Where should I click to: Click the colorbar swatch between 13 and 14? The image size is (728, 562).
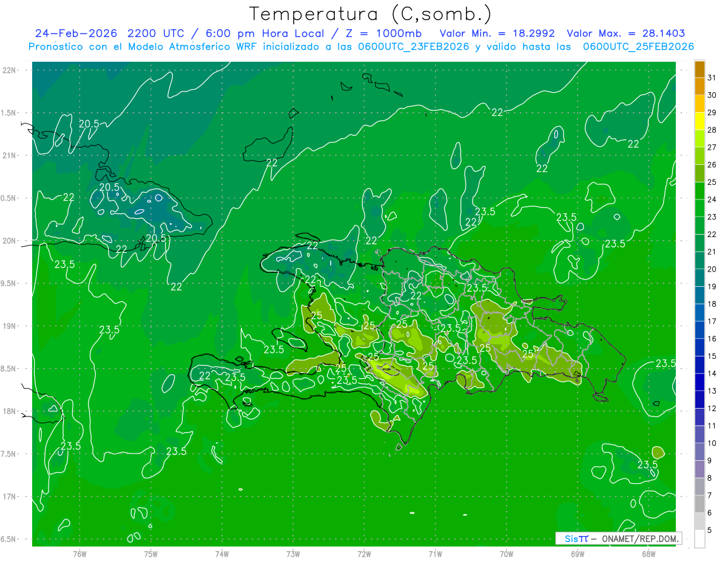coord(699,382)
